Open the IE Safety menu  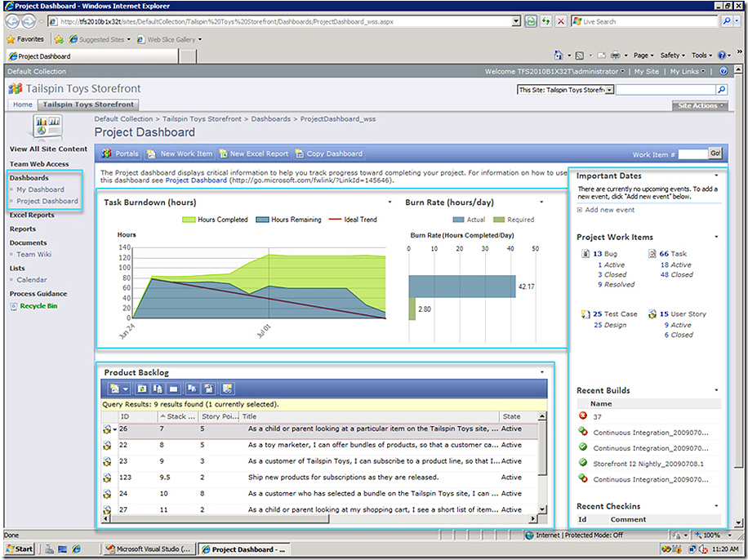(671, 56)
